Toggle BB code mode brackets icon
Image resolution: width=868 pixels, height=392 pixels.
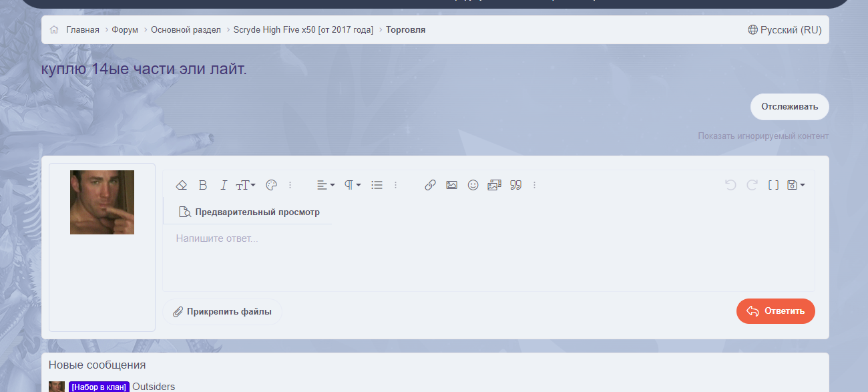click(x=773, y=185)
